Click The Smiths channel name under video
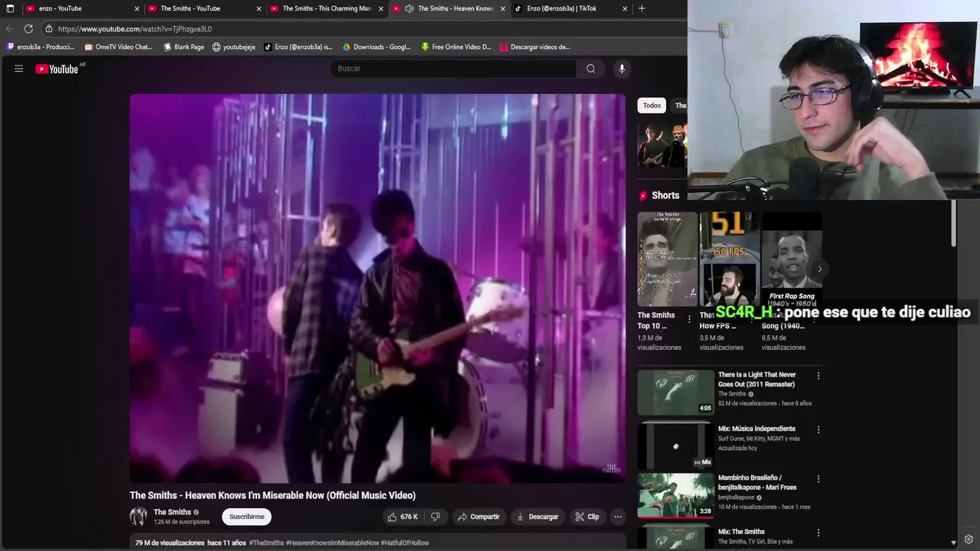The width and height of the screenshot is (980, 551). pyautogui.click(x=172, y=512)
